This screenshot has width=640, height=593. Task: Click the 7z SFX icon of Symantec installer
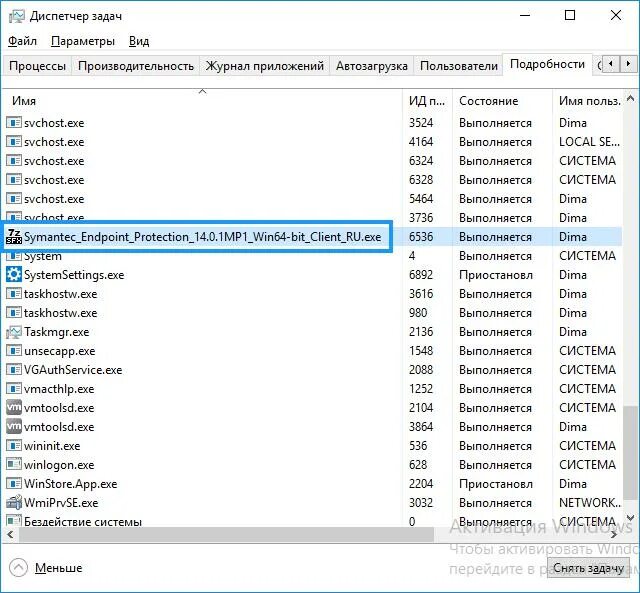pyautogui.click(x=14, y=237)
